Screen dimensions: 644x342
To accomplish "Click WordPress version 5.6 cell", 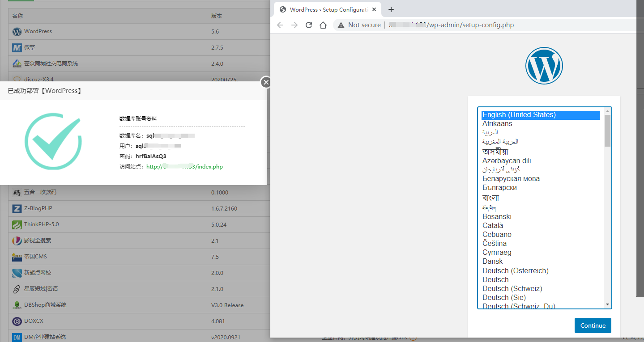I will click(x=215, y=31).
